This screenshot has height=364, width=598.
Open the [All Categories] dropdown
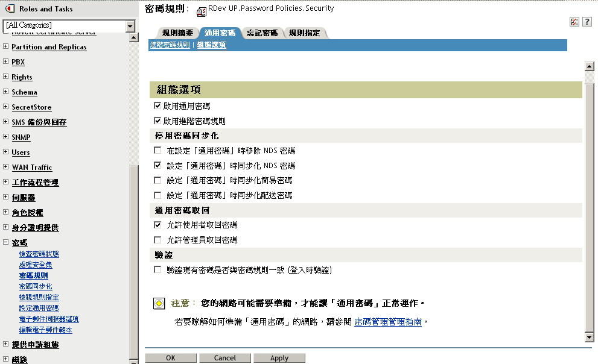click(129, 26)
